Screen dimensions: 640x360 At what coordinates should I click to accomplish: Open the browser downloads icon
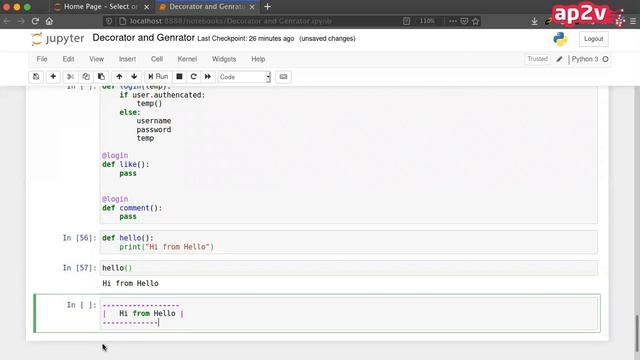[534, 21]
